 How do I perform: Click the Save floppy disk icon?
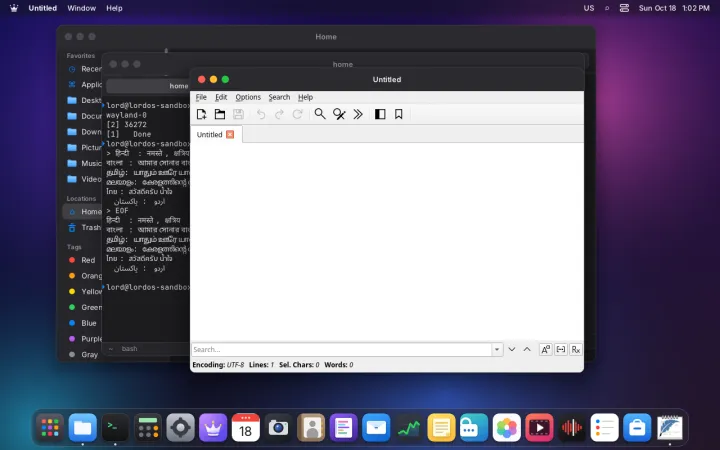(x=238, y=114)
